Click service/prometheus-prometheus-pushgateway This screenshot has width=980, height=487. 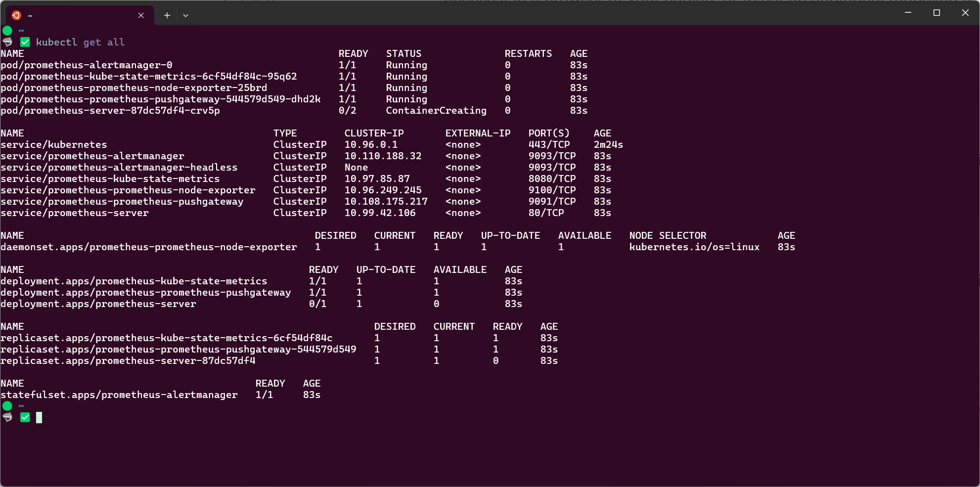(122, 201)
